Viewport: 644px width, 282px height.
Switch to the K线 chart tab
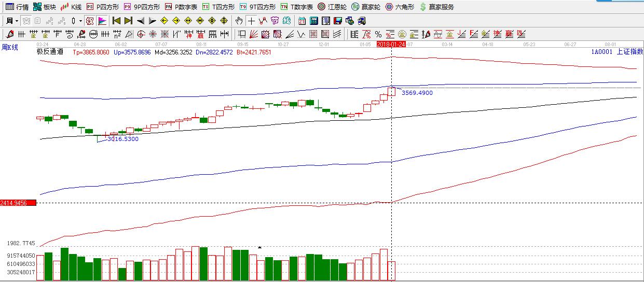[x=71, y=7]
